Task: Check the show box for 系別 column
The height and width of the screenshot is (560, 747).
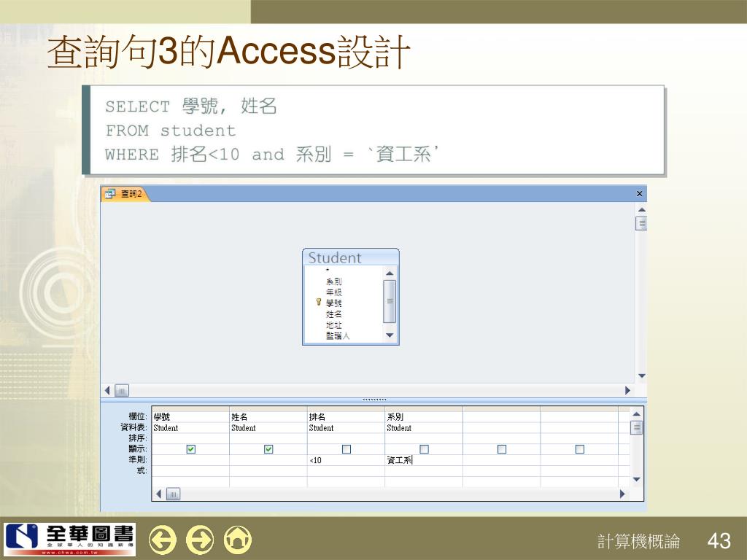Action: [424, 449]
